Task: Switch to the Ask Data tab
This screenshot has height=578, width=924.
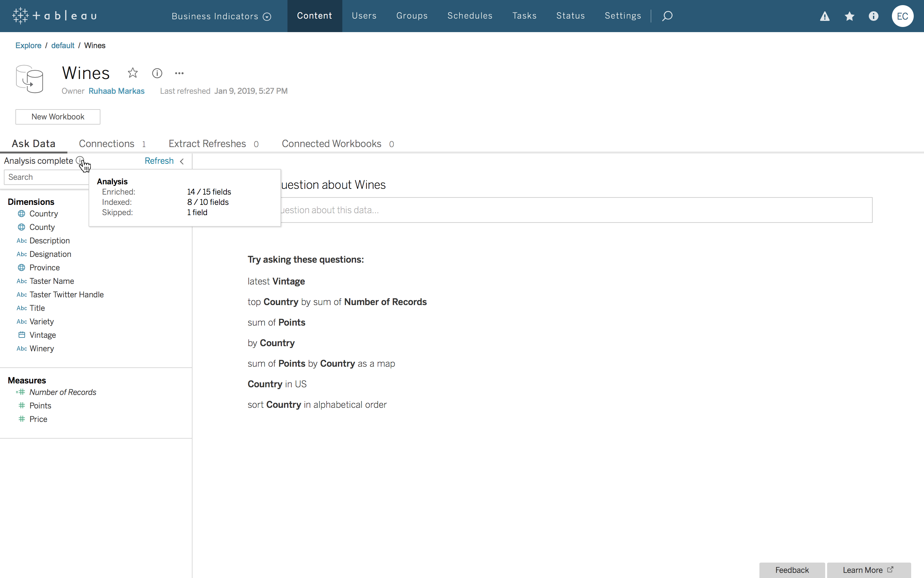Action: coord(34,144)
